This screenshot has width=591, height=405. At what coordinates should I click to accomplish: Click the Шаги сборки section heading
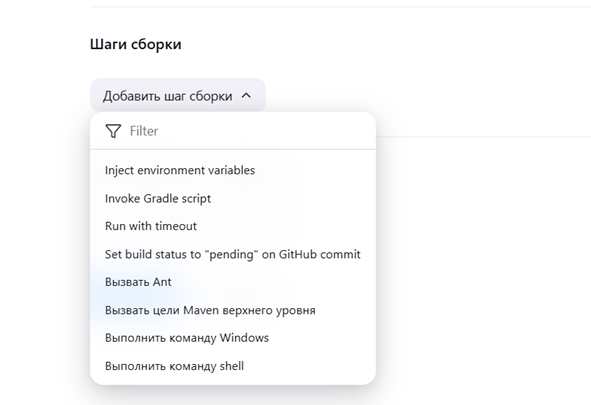coord(136,44)
